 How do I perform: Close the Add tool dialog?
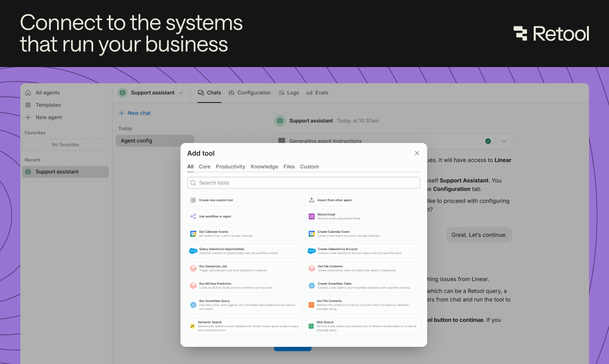tap(417, 153)
